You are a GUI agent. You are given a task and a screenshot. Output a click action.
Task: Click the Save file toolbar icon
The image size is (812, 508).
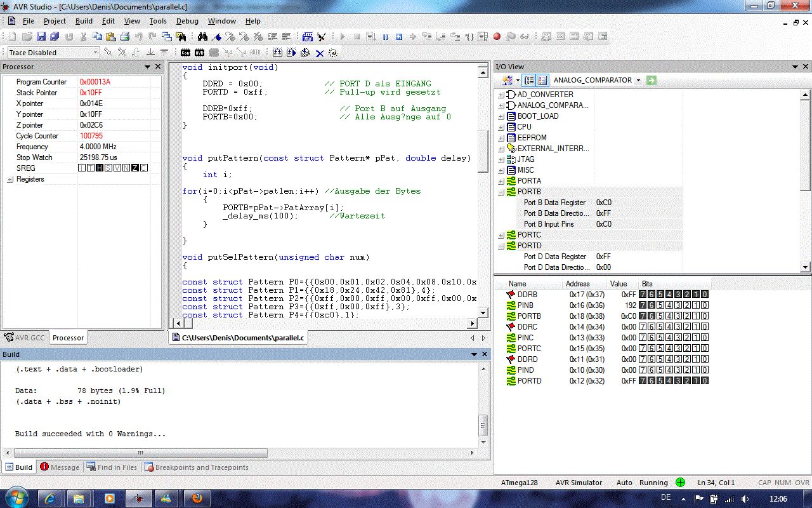[41, 37]
